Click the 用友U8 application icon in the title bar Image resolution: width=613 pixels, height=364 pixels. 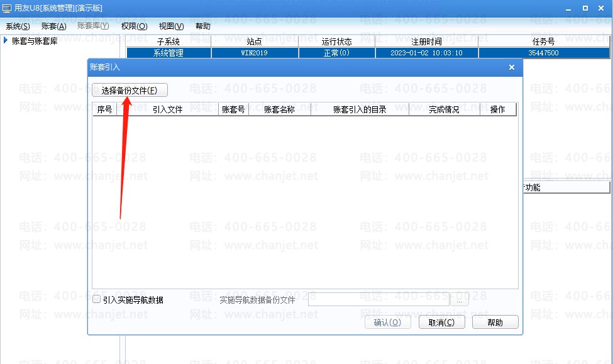click(7, 8)
